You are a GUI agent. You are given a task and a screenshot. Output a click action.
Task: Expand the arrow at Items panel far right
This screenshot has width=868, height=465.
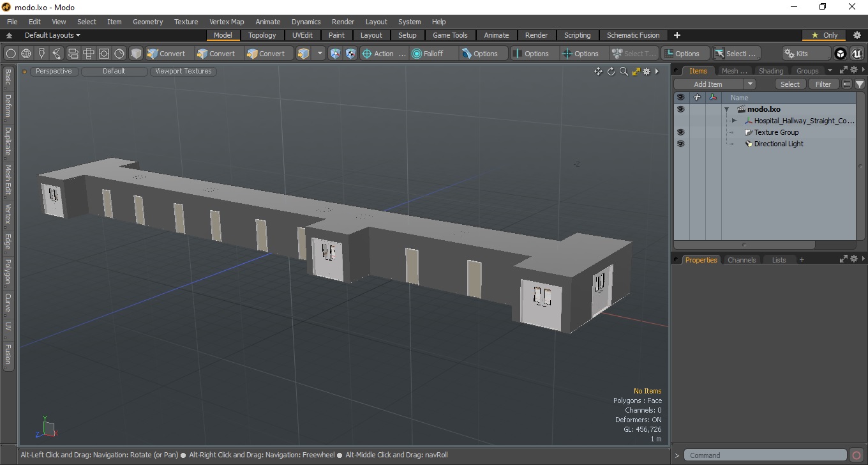(x=863, y=70)
